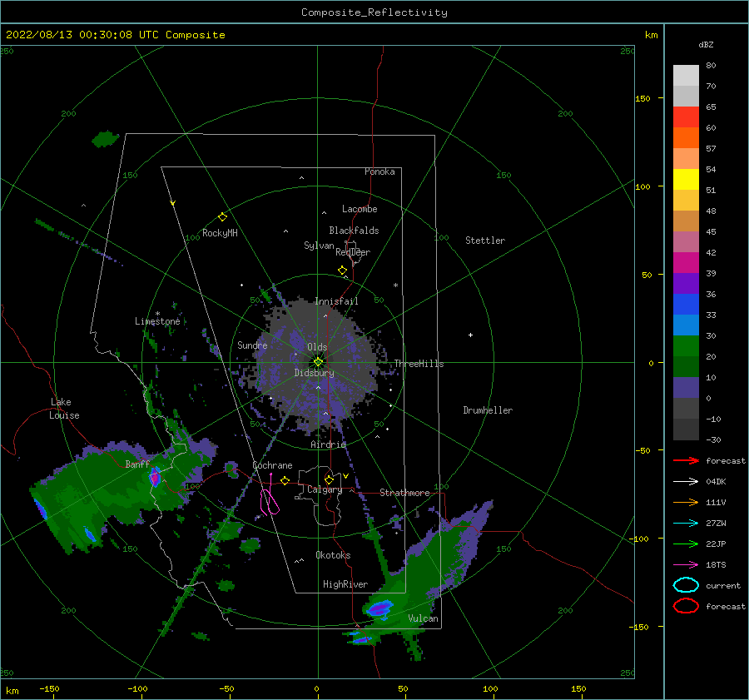Click the magenta storm core near Banff
The width and height of the screenshot is (749, 700).
point(155,477)
